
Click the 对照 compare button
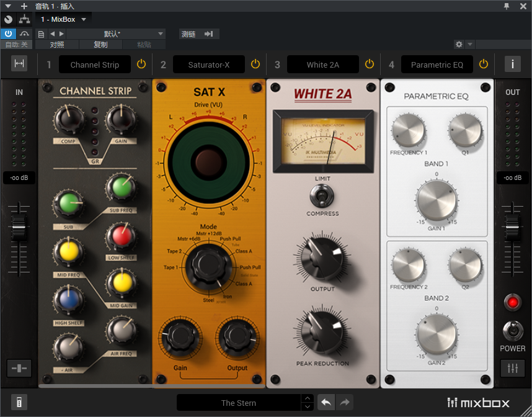[57, 45]
